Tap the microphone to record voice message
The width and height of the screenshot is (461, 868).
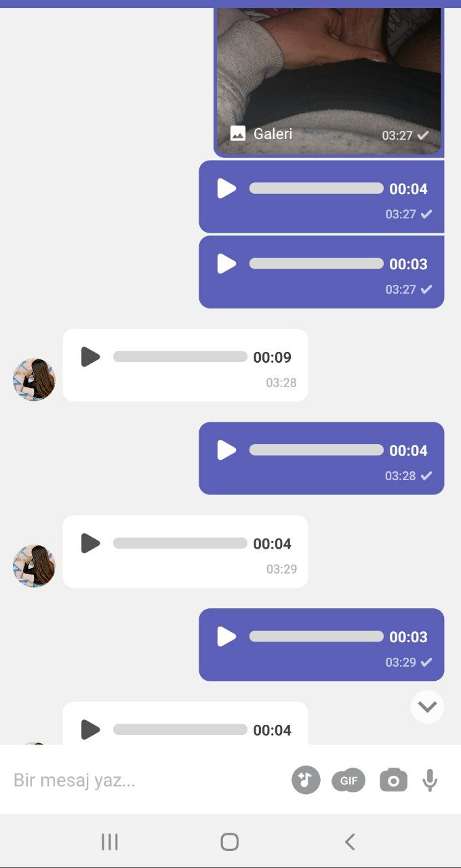click(x=430, y=781)
